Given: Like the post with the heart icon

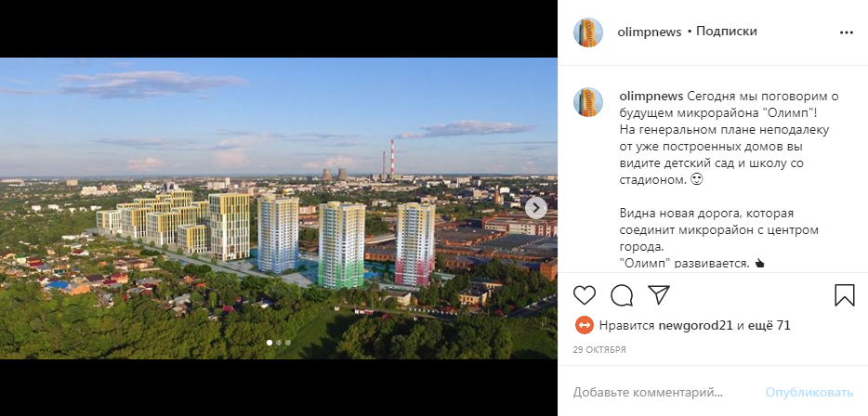Looking at the screenshot, I should [584, 295].
